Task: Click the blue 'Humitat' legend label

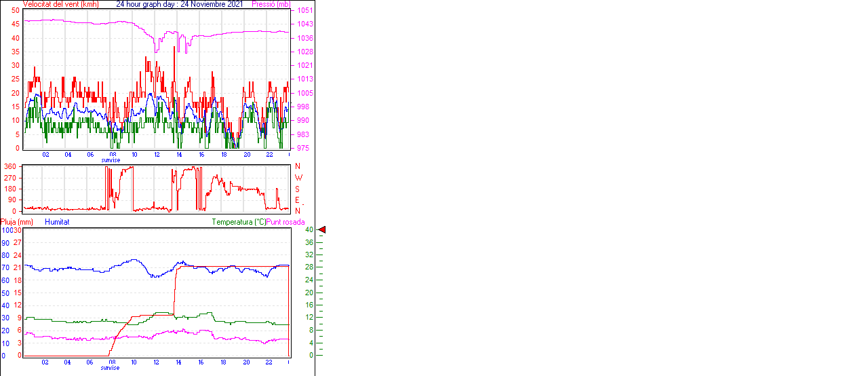Action: (57, 222)
